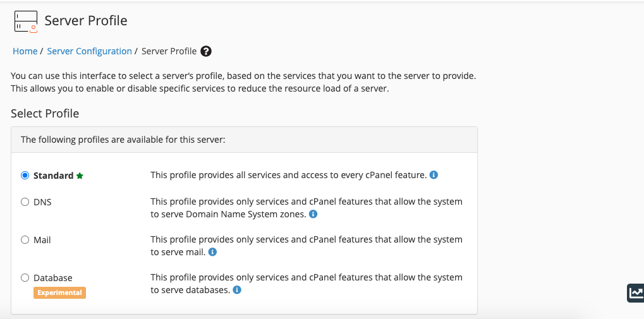Click the info icon after DNS description
Viewport: 644px width, 319px height.
[x=313, y=214]
